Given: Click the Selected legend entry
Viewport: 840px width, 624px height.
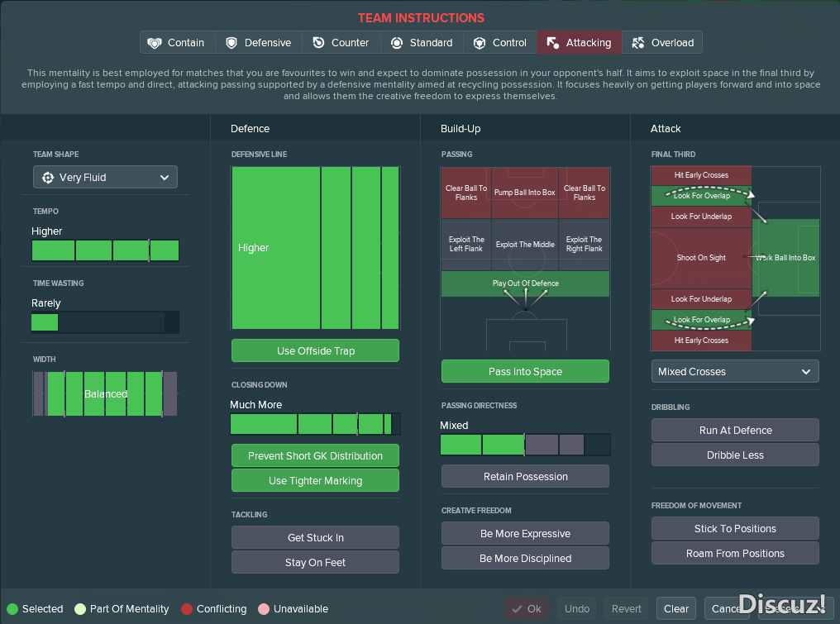Looking at the screenshot, I should 36,609.
